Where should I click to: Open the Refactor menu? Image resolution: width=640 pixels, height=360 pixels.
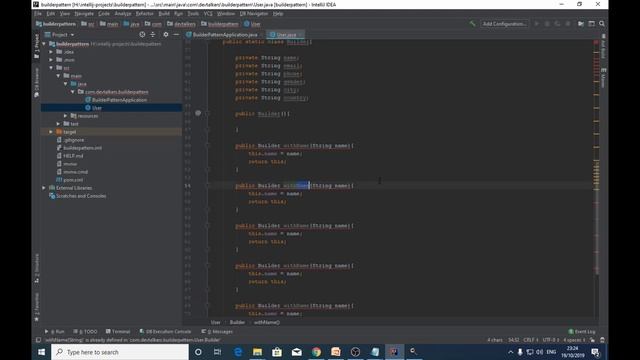[144, 13]
